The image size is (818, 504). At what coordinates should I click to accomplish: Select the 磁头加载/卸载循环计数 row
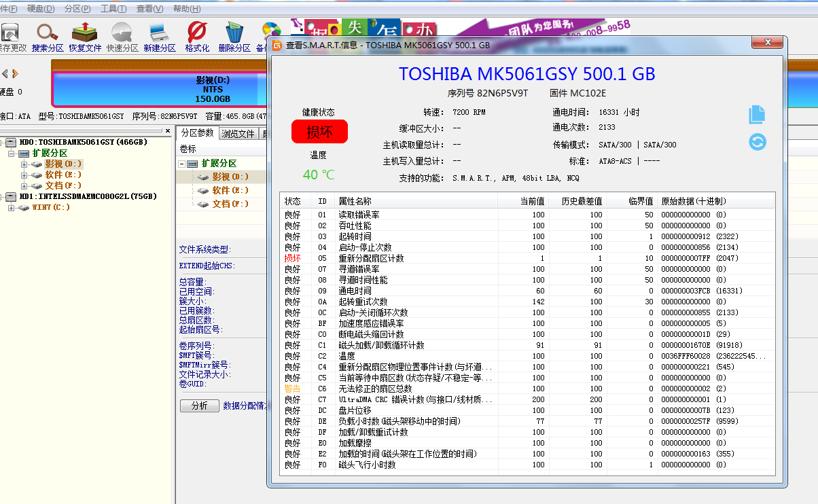527,345
